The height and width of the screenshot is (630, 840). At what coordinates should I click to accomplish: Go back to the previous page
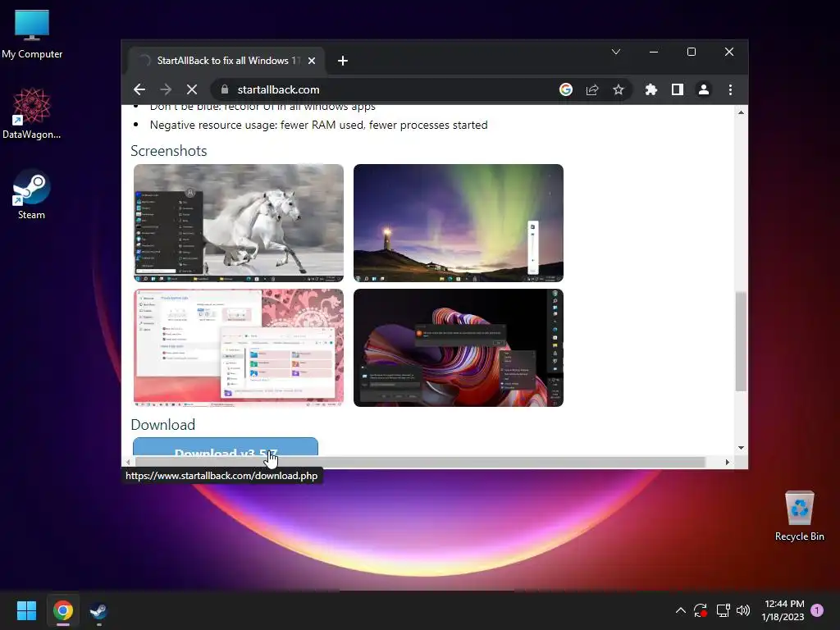coord(139,89)
